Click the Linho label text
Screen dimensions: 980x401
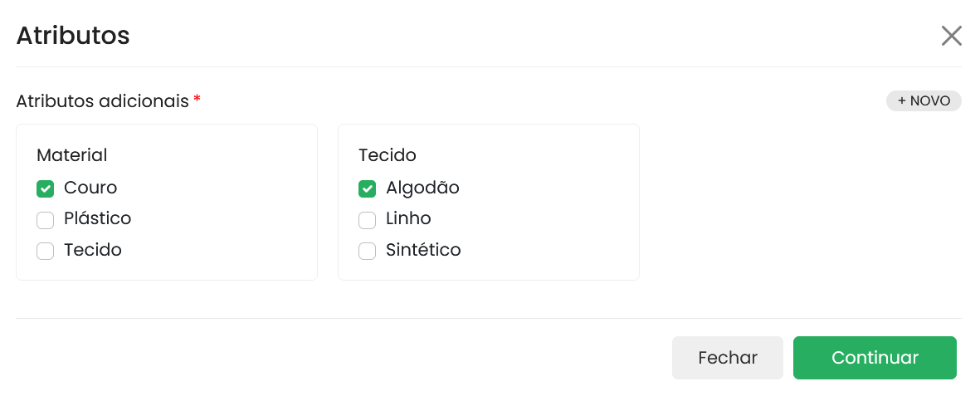408,218
